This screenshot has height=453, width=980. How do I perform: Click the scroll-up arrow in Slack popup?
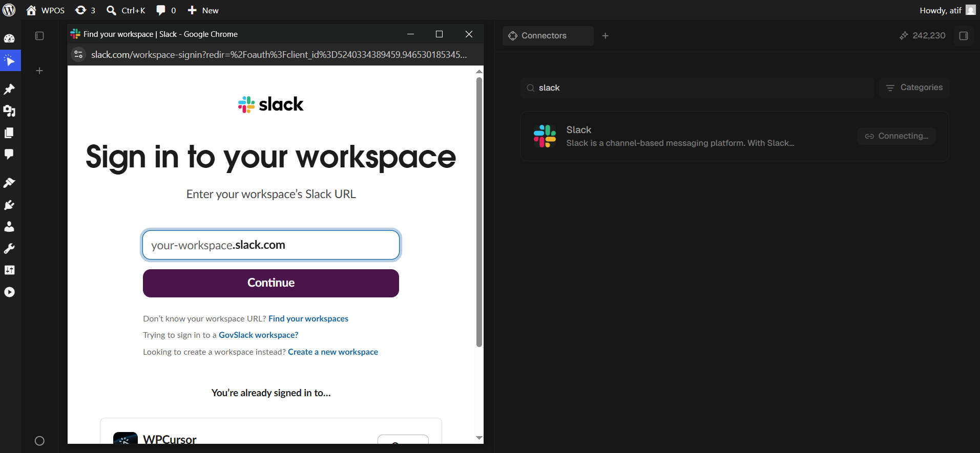pyautogui.click(x=479, y=71)
